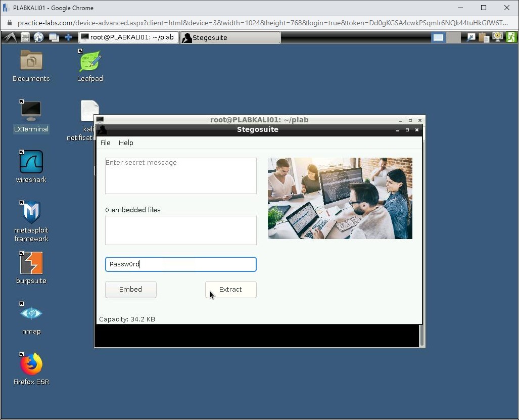Click the Kali application menu icon
Screen dimensions: 519x420
(10, 37)
